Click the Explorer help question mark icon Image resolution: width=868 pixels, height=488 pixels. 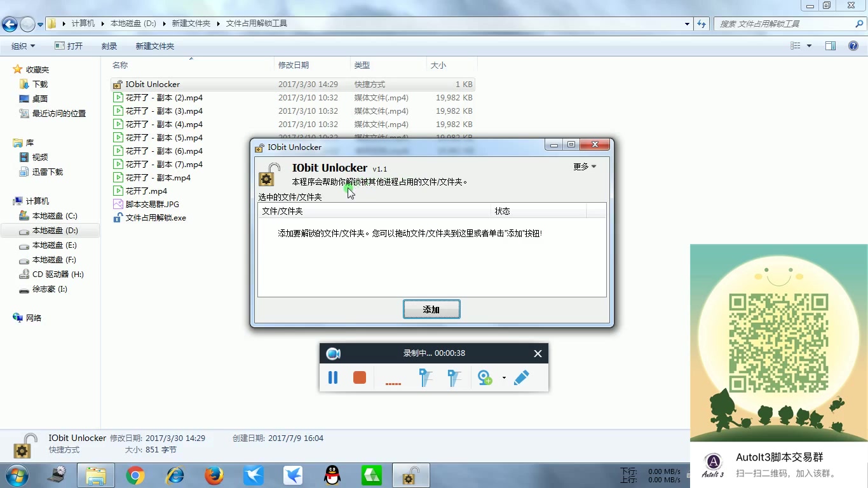[x=854, y=46]
